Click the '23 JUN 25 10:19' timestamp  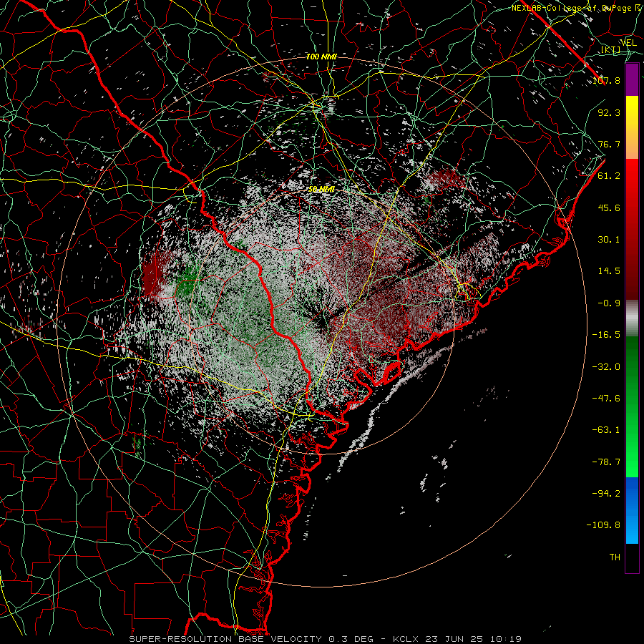point(473,639)
